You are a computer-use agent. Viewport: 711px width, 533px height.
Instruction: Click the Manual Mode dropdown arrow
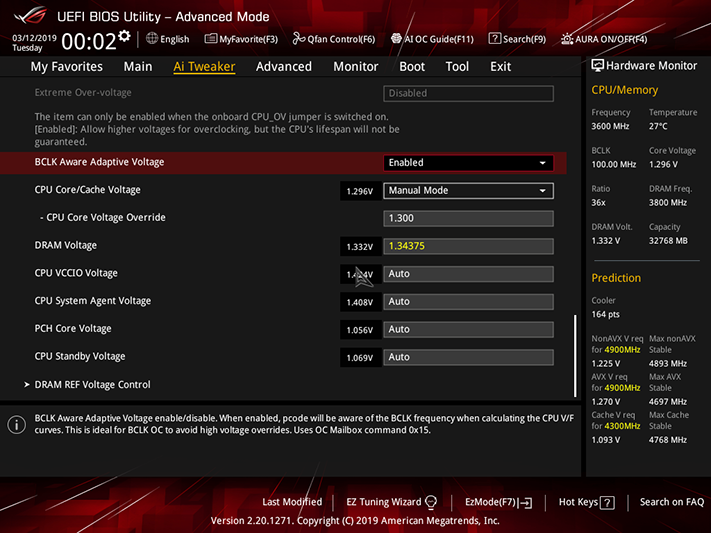[542, 191]
